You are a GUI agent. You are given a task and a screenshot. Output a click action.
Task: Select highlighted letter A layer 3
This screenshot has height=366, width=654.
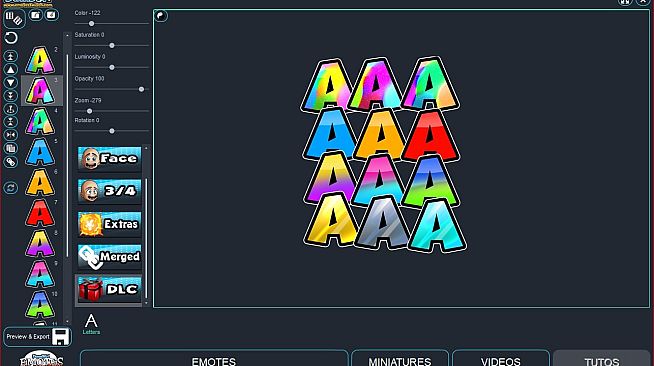[40, 91]
